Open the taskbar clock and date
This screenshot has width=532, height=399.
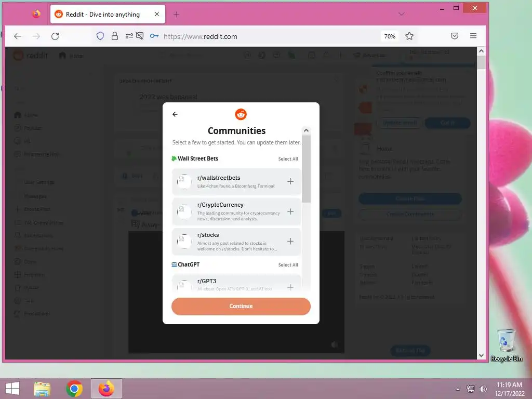pos(509,389)
